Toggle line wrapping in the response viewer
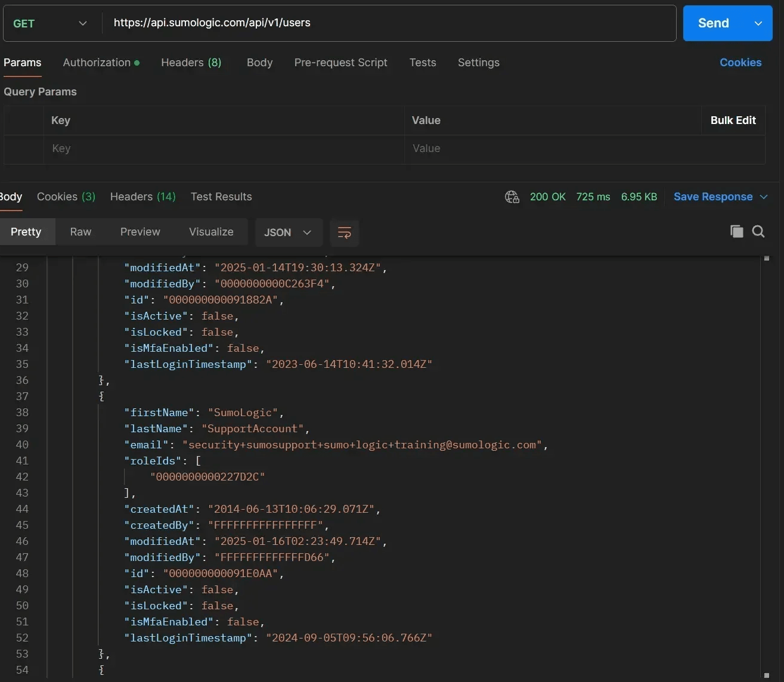Image resolution: width=784 pixels, height=682 pixels. [x=345, y=232]
